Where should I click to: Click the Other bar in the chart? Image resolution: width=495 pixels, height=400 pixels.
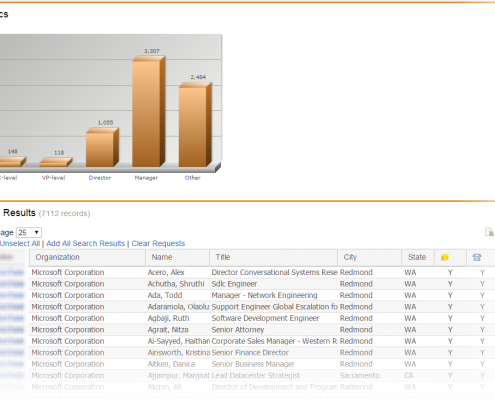(x=195, y=125)
